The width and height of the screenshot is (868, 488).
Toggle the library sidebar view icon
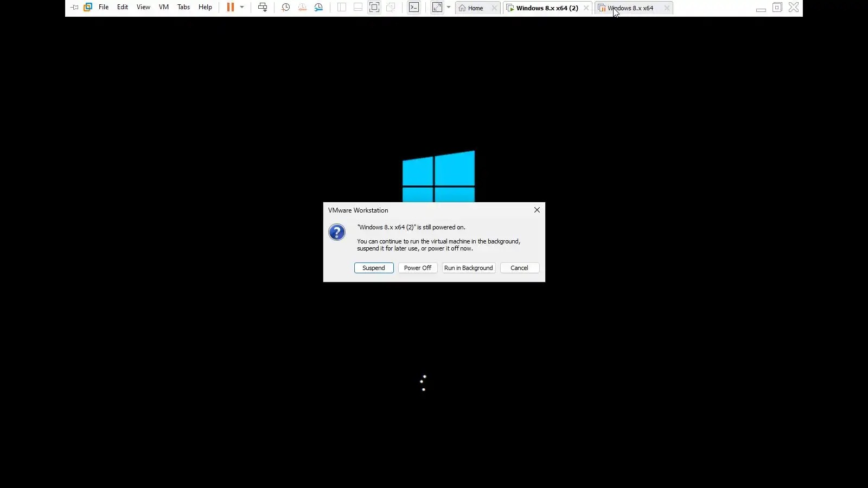pos(342,8)
